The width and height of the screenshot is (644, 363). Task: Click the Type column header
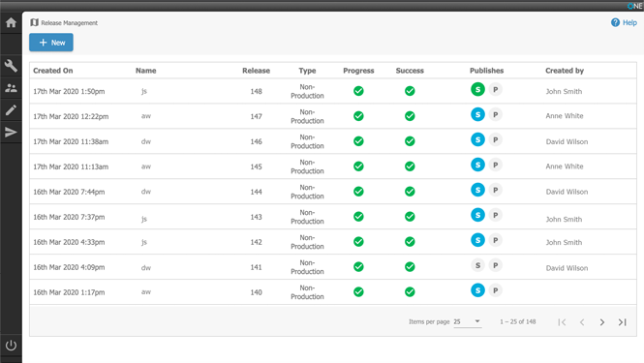pos(307,71)
